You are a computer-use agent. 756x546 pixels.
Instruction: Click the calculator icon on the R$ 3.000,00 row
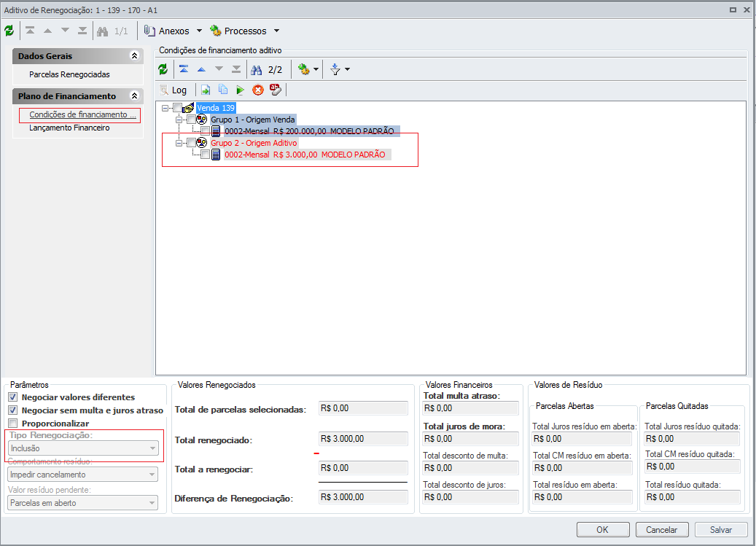(x=216, y=155)
